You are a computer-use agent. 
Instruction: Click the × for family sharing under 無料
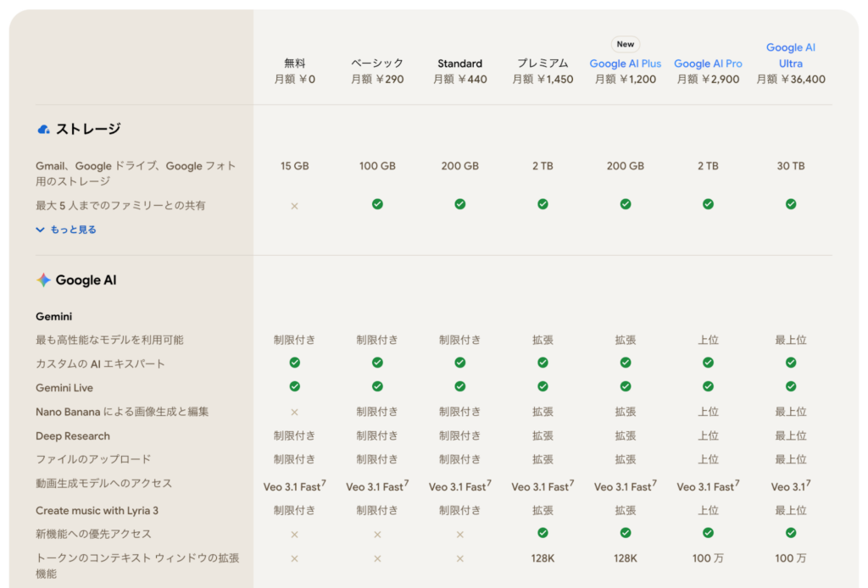[x=294, y=204]
